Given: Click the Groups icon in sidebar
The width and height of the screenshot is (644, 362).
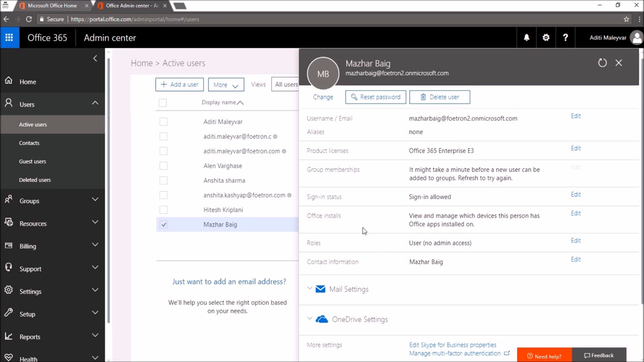Looking at the screenshot, I should pos(9,200).
